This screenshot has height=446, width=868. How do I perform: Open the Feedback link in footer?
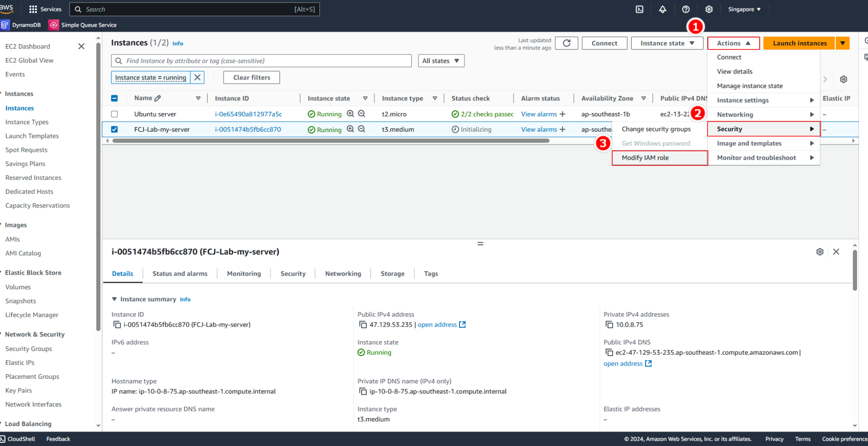click(58, 439)
